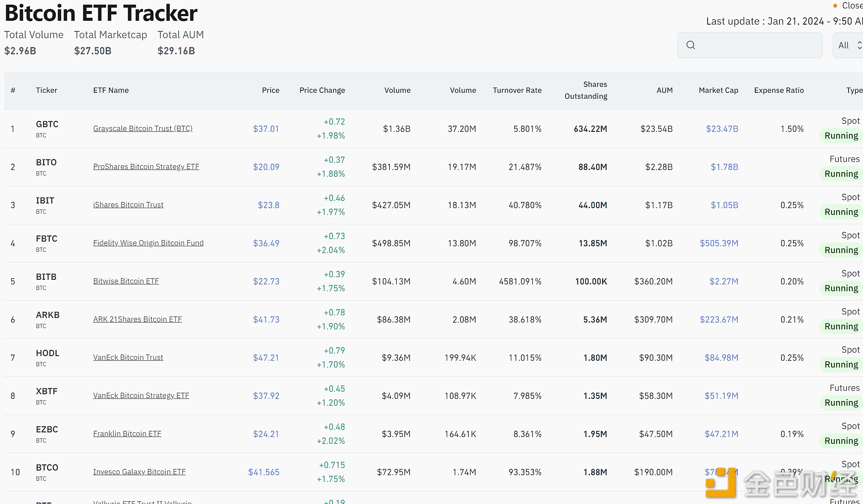The width and height of the screenshot is (863, 504).
Task: Open Bitwise Bitcoin ETF link
Action: (126, 281)
